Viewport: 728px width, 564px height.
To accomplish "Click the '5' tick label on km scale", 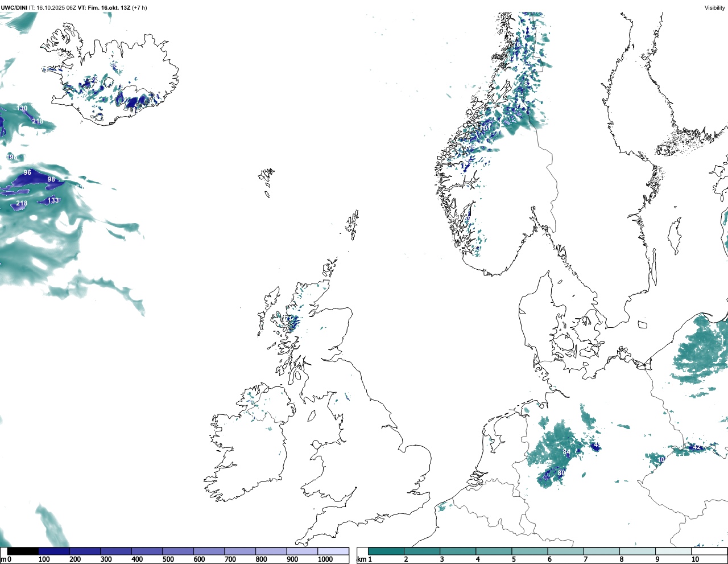I will click(514, 559).
